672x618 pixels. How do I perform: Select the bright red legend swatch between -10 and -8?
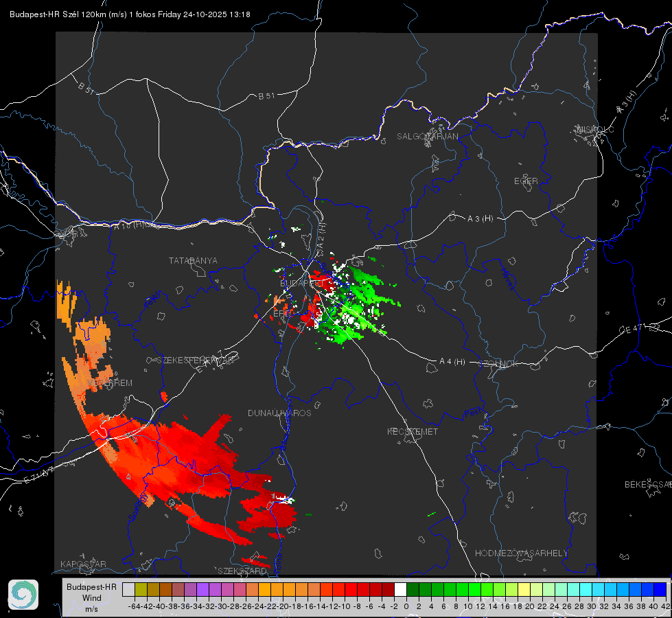pos(351,590)
